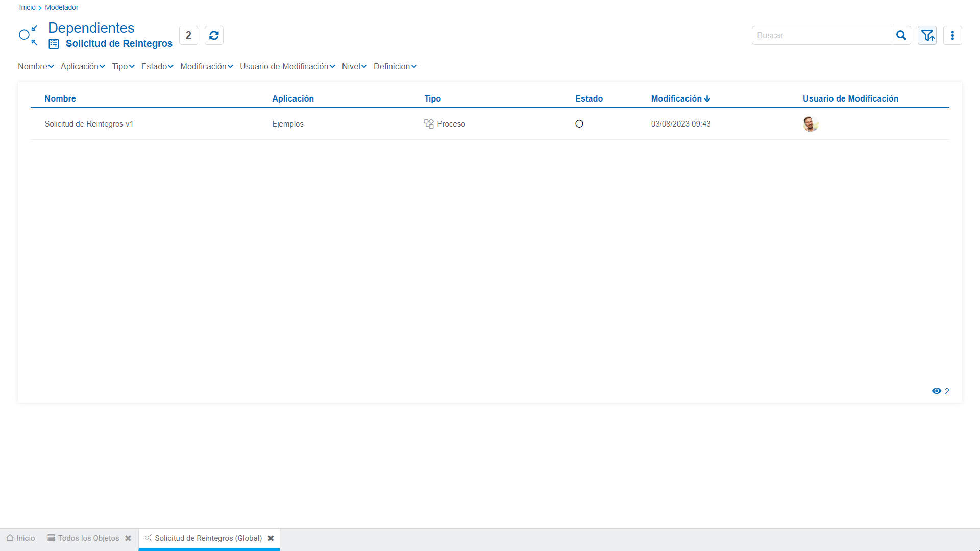Expand the Aplicación filter dropdown
This screenshot has width=980, height=551.
click(83, 67)
